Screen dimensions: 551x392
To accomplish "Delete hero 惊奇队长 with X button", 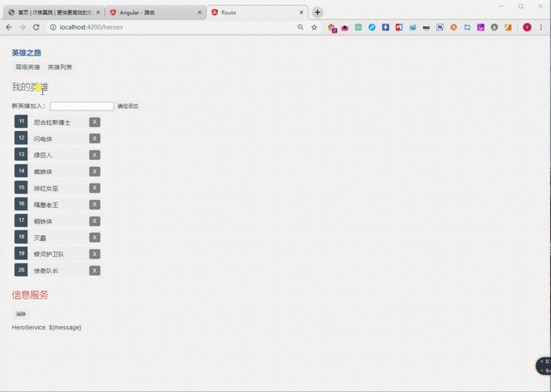I will 94,270.
